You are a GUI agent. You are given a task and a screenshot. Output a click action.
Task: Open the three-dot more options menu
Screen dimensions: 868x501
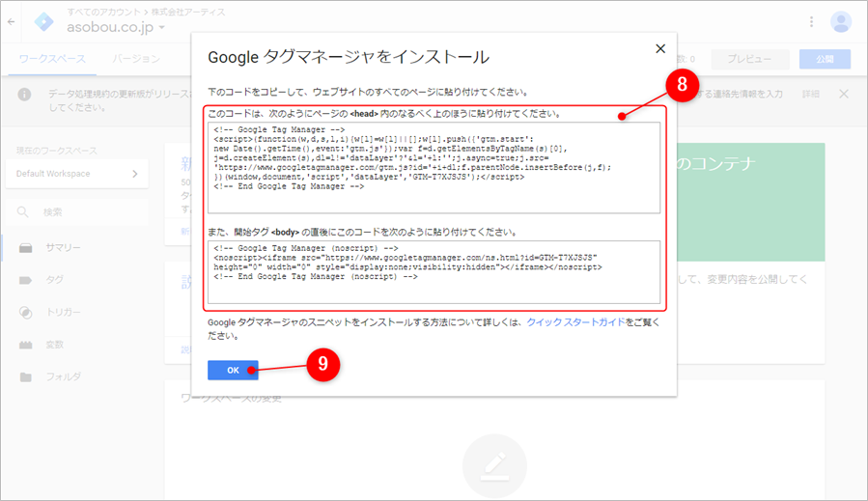812,21
